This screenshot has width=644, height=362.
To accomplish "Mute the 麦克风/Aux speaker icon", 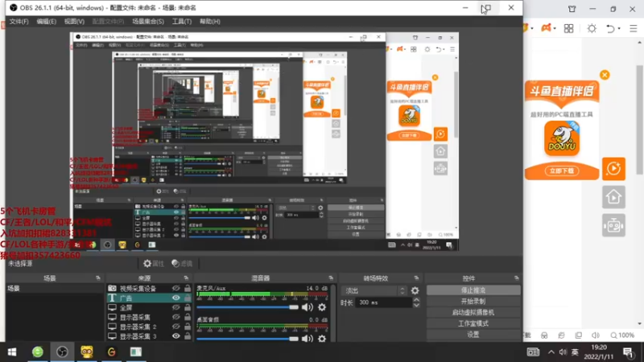I will [x=308, y=307].
